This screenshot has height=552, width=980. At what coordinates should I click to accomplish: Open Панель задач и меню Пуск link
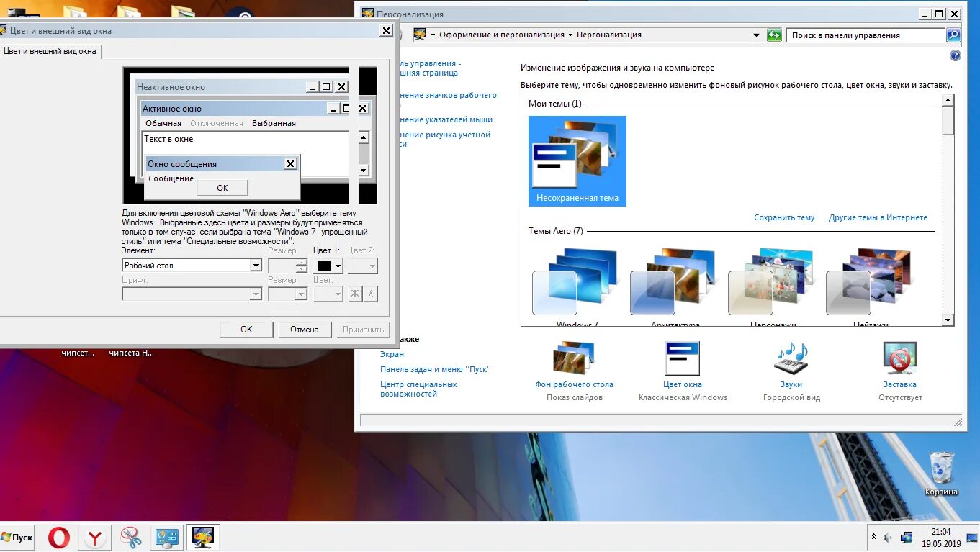coord(435,369)
